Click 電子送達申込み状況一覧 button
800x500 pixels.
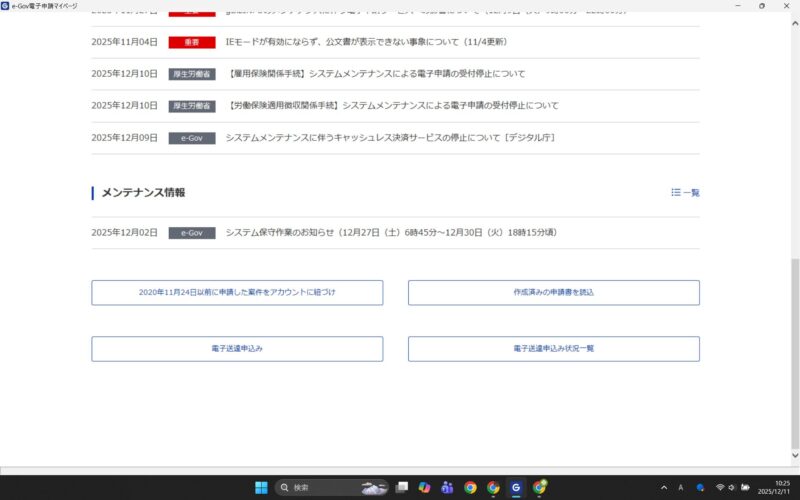tap(554, 349)
